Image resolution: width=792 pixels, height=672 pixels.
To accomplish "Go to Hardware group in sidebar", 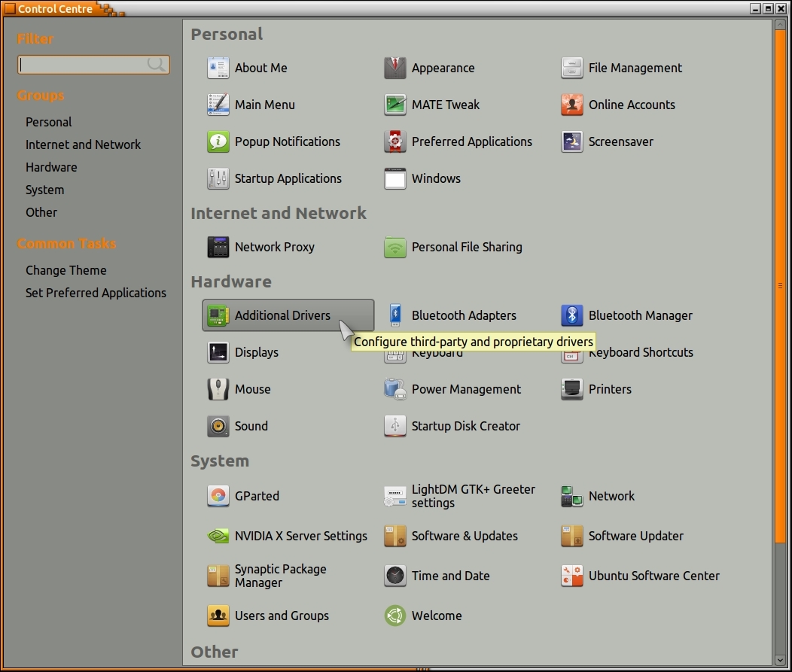I will click(x=51, y=167).
